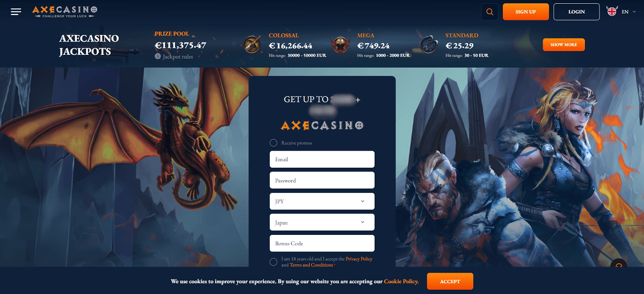Click the Jackpot rules info icon
This screenshot has width=644, height=294.
pyautogui.click(x=158, y=56)
